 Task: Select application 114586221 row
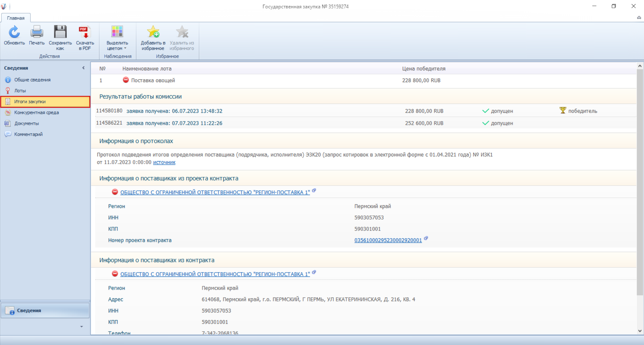click(x=365, y=123)
